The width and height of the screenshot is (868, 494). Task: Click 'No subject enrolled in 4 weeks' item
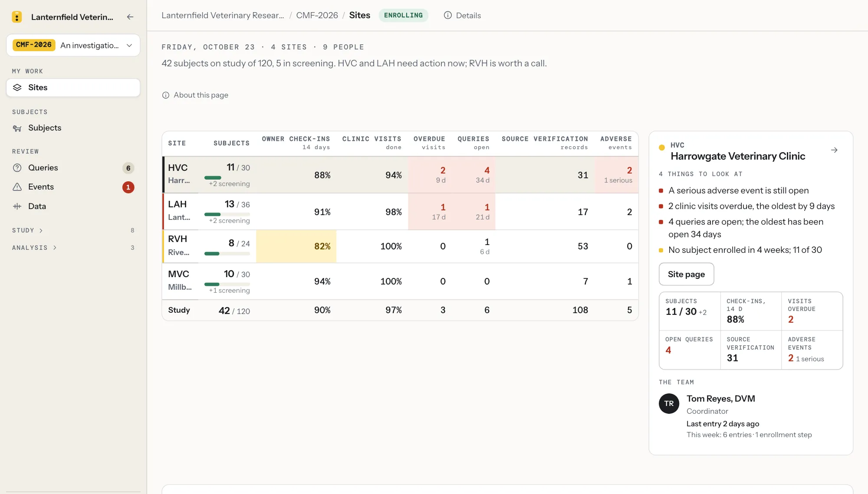point(745,250)
